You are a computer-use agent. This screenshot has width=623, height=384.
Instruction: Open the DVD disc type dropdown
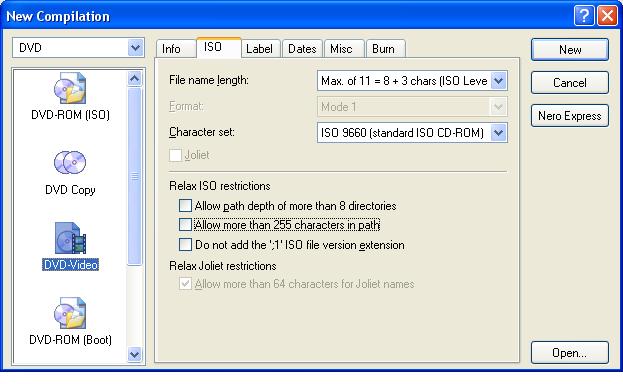pyautogui.click(x=135, y=48)
